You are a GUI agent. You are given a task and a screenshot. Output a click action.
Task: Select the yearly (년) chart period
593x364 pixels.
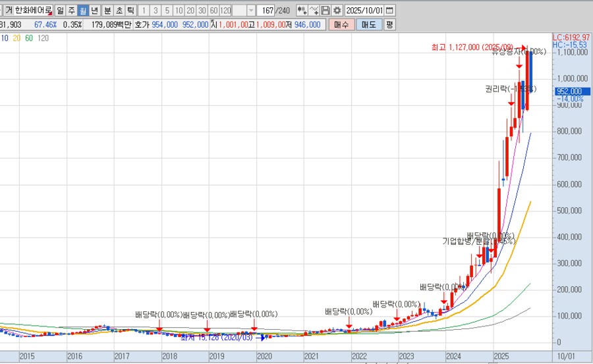tap(94, 11)
